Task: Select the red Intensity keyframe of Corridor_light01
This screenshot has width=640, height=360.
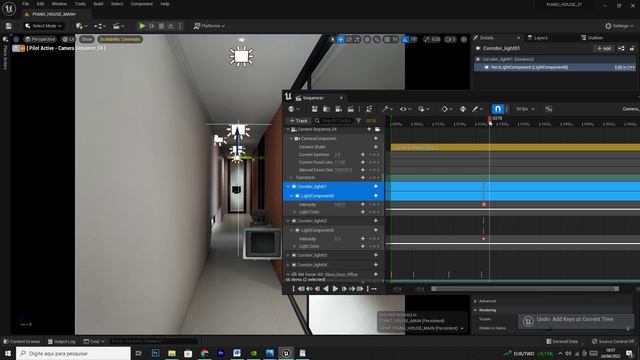Action: 484,204
